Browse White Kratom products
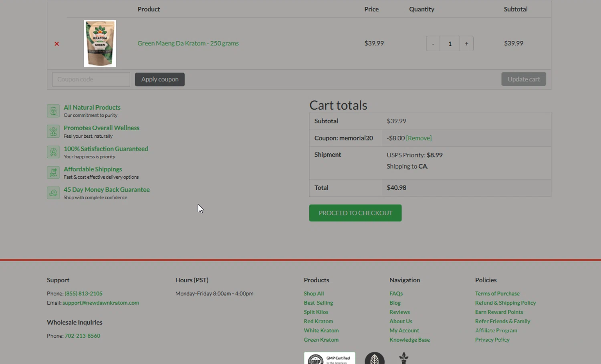This screenshot has width=601, height=364. coord(321,330)
